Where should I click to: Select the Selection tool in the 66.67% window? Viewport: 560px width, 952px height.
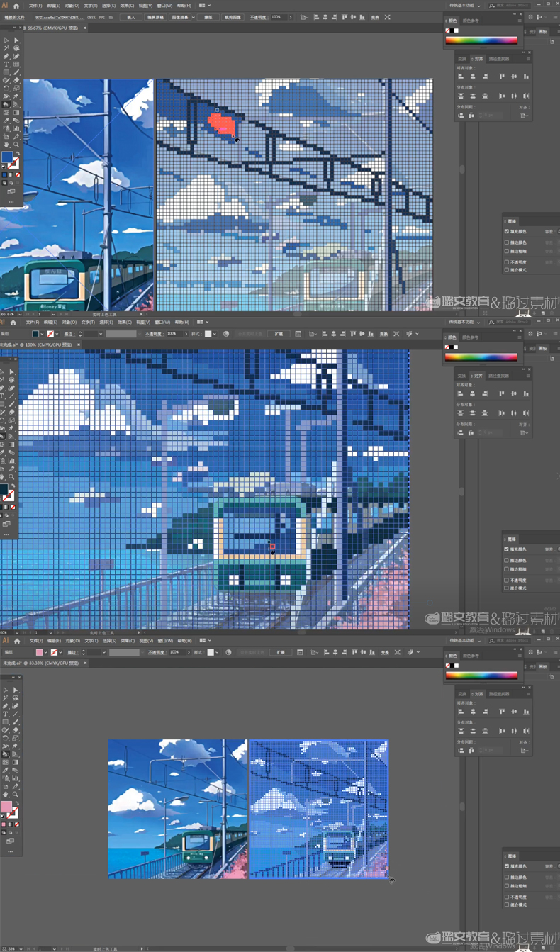click(x=6, y=40)
